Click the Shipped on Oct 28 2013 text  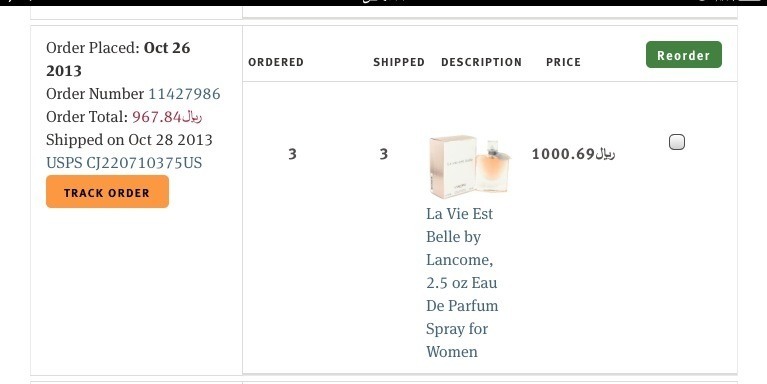129,140
